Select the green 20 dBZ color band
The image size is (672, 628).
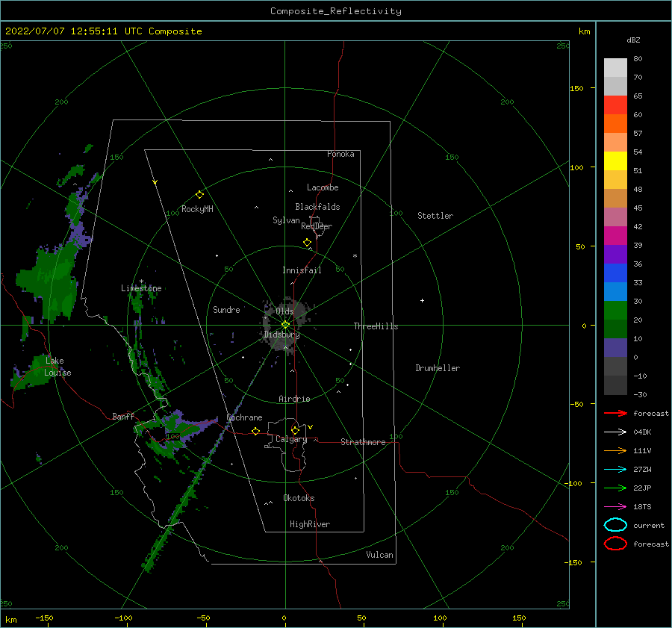pyautogui.click(x=615, y=310)
